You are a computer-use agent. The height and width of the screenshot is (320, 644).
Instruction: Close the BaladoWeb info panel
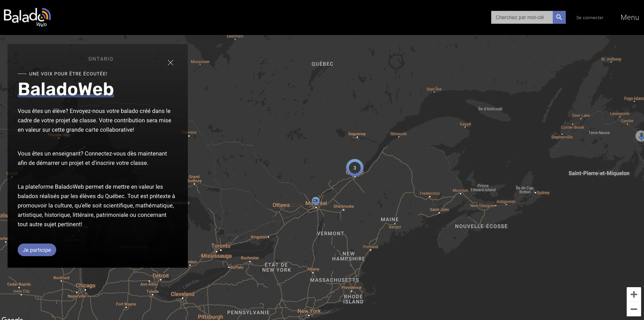tap(171, 63)
